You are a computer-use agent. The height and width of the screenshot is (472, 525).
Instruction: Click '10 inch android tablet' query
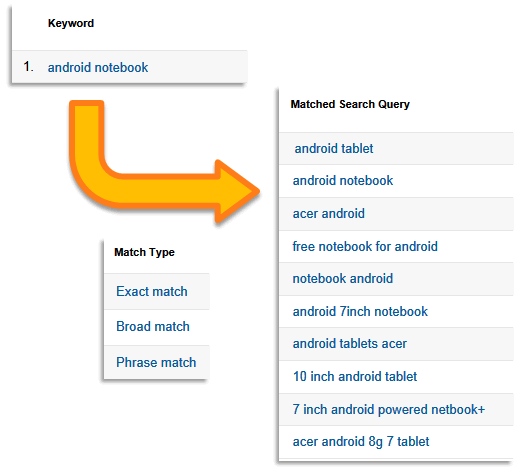point(355,376)
